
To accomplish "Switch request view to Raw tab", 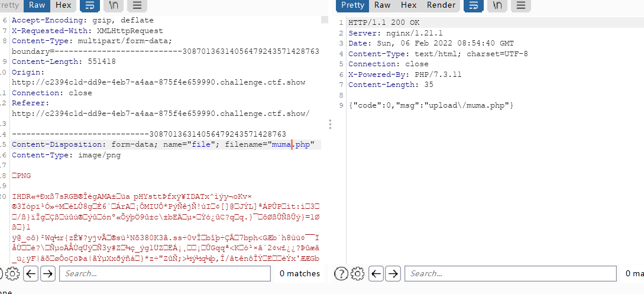I will pos(37,5).
